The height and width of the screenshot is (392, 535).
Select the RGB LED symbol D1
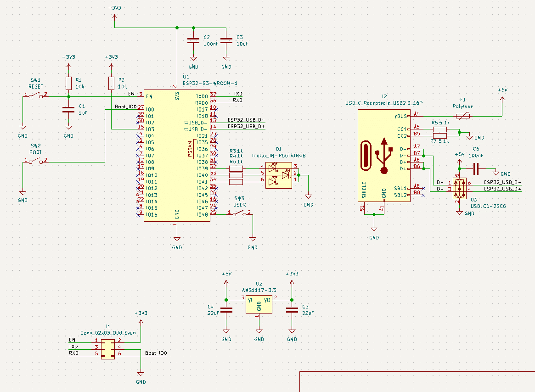tap(279, 175)
